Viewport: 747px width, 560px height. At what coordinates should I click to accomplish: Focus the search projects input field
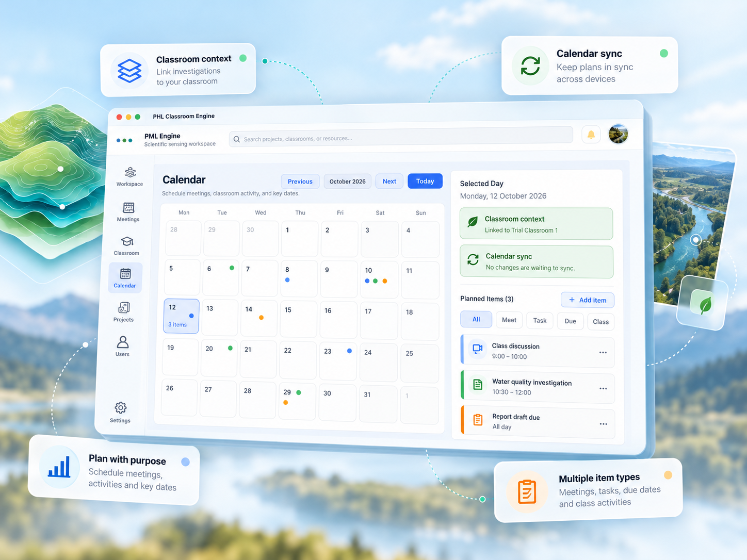click(401, 138)
